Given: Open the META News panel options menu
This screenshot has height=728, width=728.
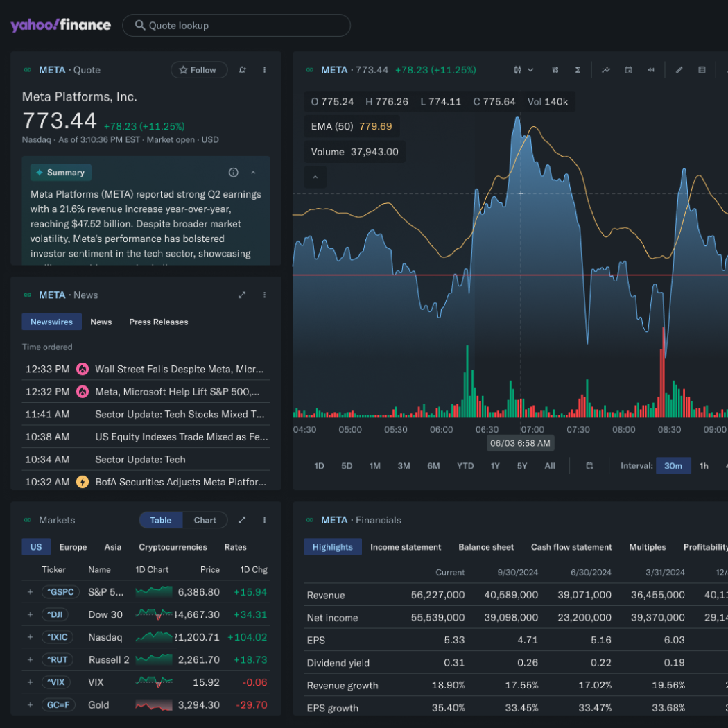Looking at the screenshot, I should [x=265, y=295].
